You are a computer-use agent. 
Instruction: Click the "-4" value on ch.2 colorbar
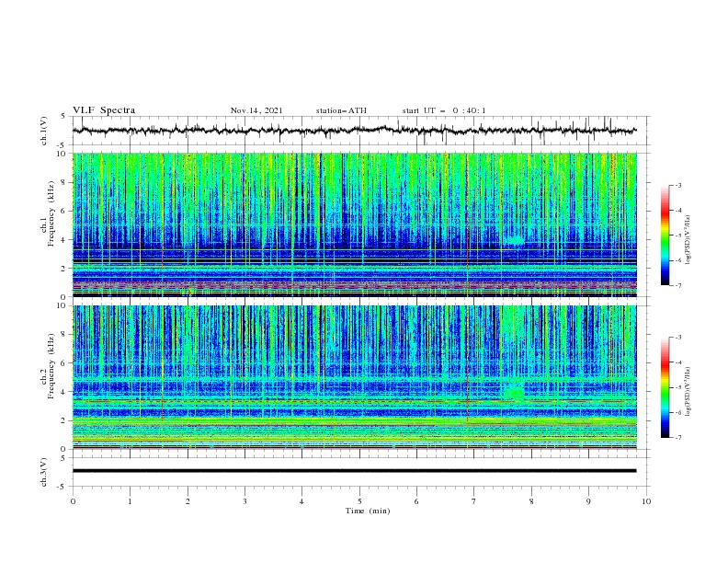(677, 362)
